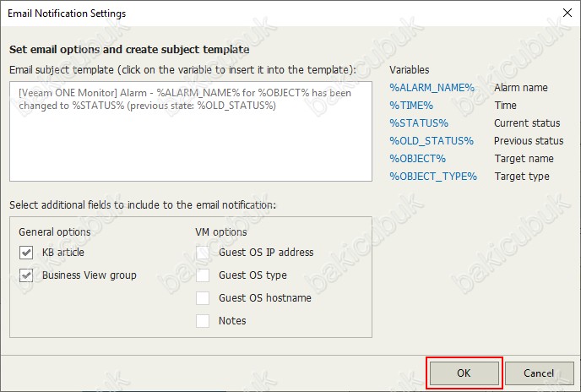Click the %OBJECT_TYPE% variable link
581x392 pixels.
pos(433,177)
